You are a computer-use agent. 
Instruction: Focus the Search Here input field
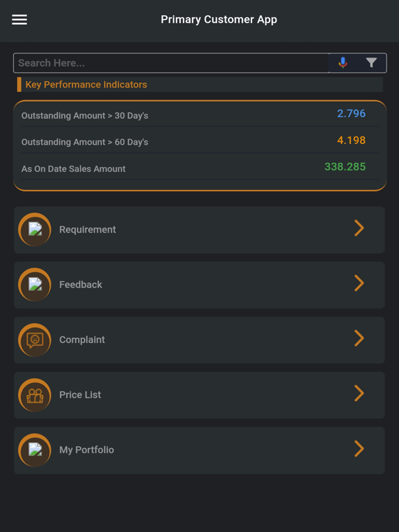pyautogui.click(x=171, y=63)
